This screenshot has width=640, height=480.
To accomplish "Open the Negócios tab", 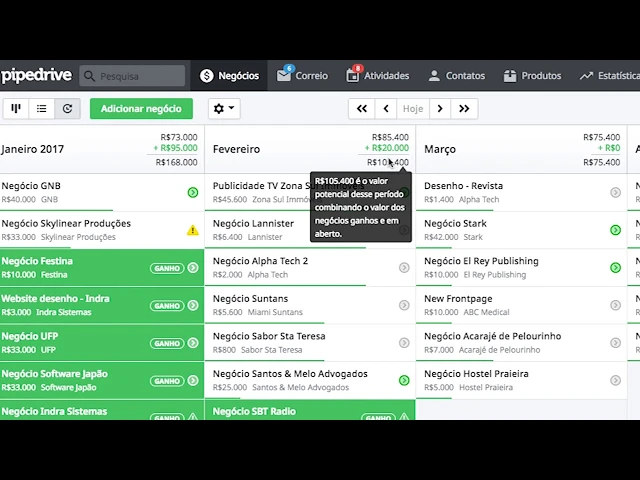I will click(229, 76).
